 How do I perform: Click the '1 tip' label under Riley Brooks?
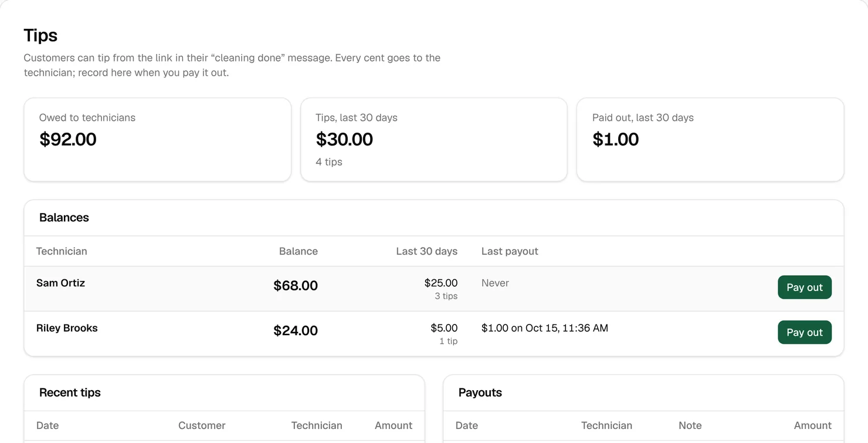click(x=449, y=341)
